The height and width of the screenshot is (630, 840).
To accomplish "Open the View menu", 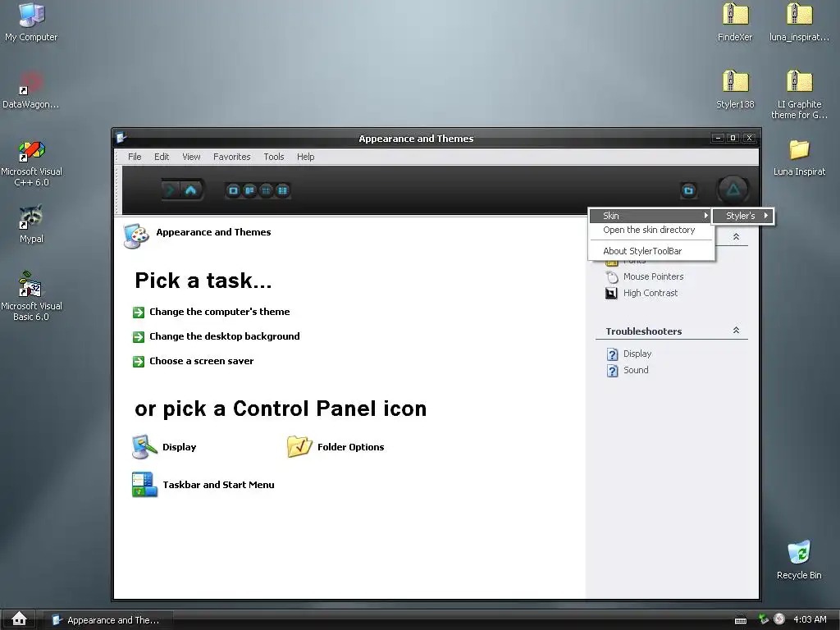I will coord(191,157).
